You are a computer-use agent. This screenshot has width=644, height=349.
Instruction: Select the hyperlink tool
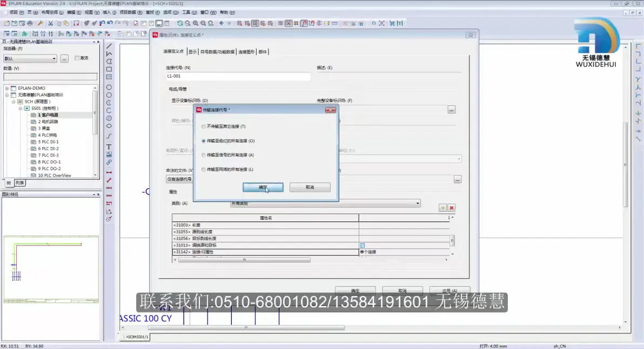(x=109, y=162)
